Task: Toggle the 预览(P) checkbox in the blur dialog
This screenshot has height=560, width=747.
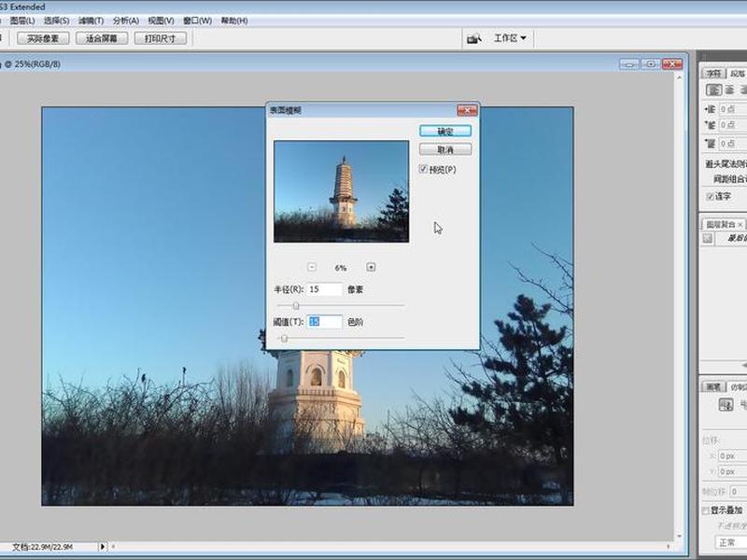Action: point(423,169)
